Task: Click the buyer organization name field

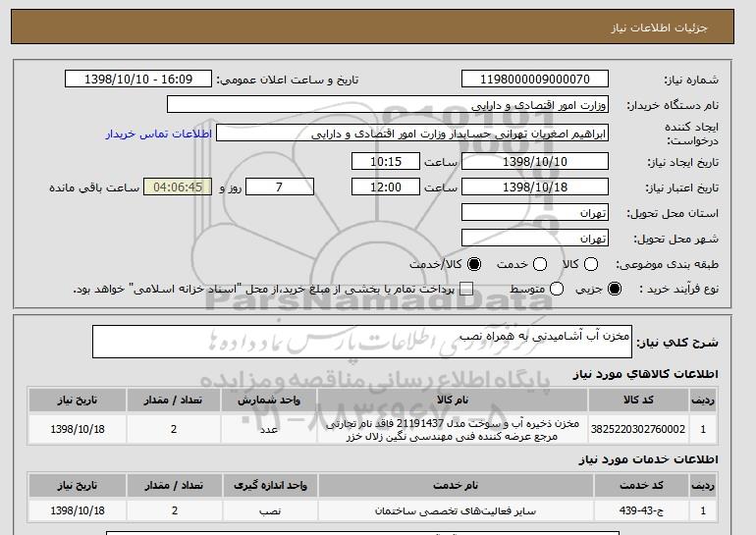Action: [x=388, y=104]
